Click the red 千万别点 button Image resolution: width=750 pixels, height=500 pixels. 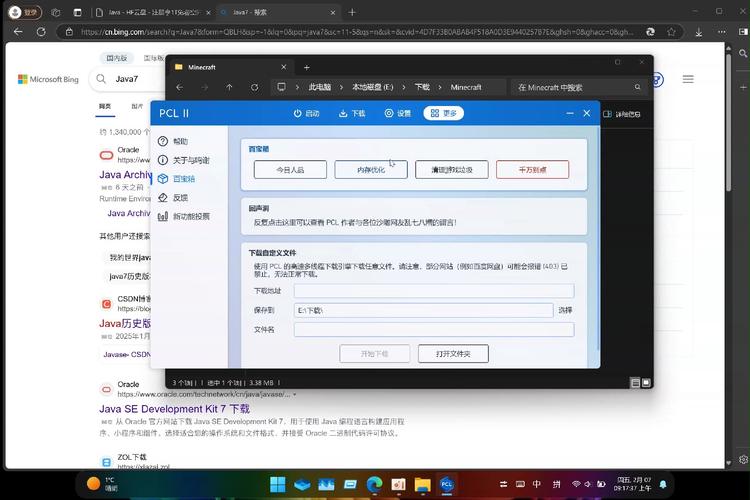click(x=532, y=170)
